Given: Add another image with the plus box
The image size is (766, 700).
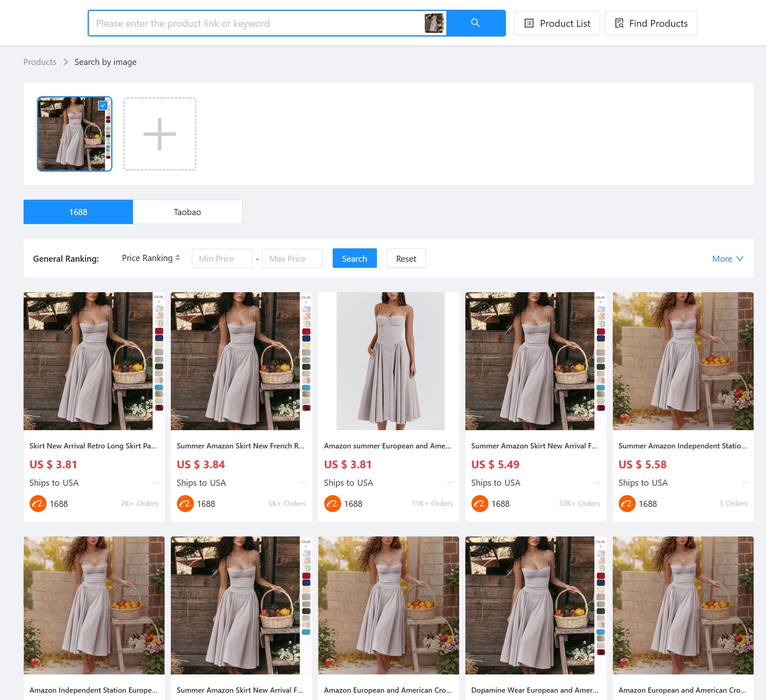Looking at the screenshot, I should 160,134.
